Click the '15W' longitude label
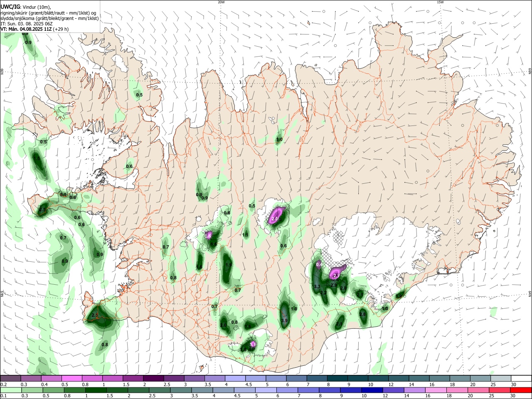The image size is (532, 399). click(x=440, y=2)
